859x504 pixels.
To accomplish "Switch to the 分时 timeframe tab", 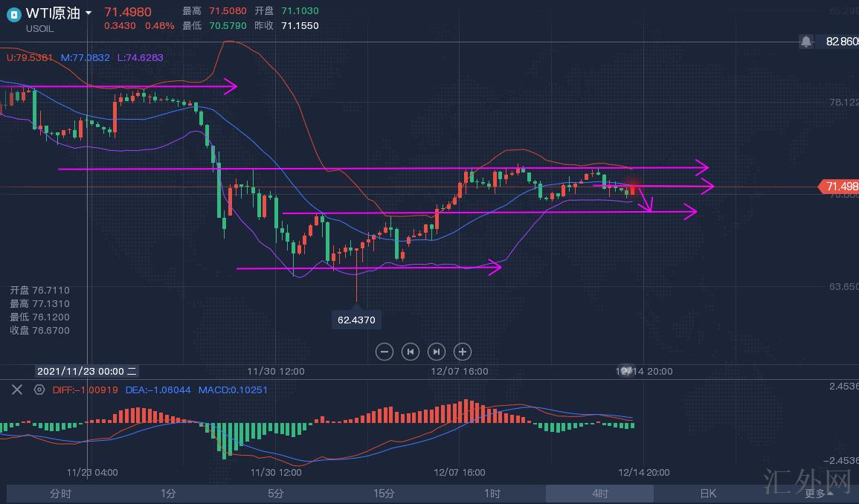I will (x=60, y=494).
